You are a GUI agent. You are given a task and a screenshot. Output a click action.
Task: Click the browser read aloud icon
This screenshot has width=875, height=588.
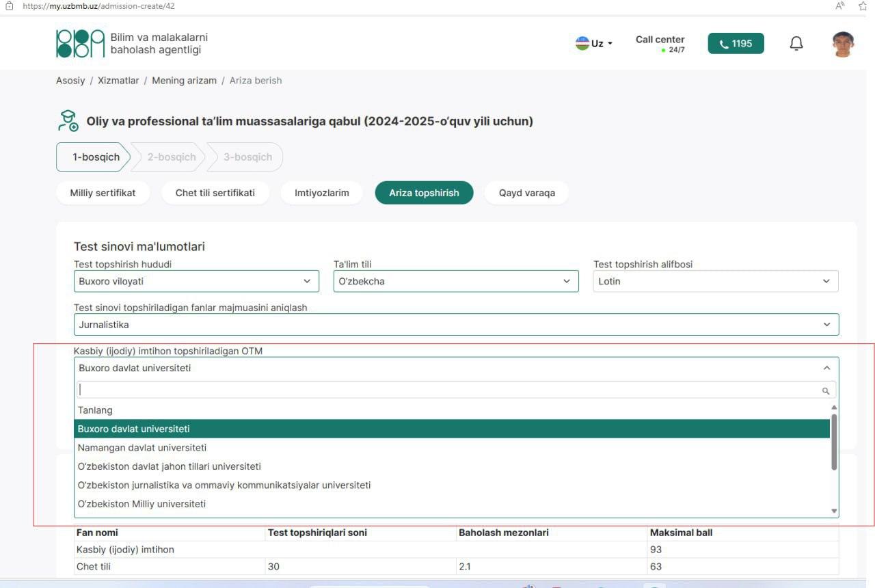(x=840, y=5)
